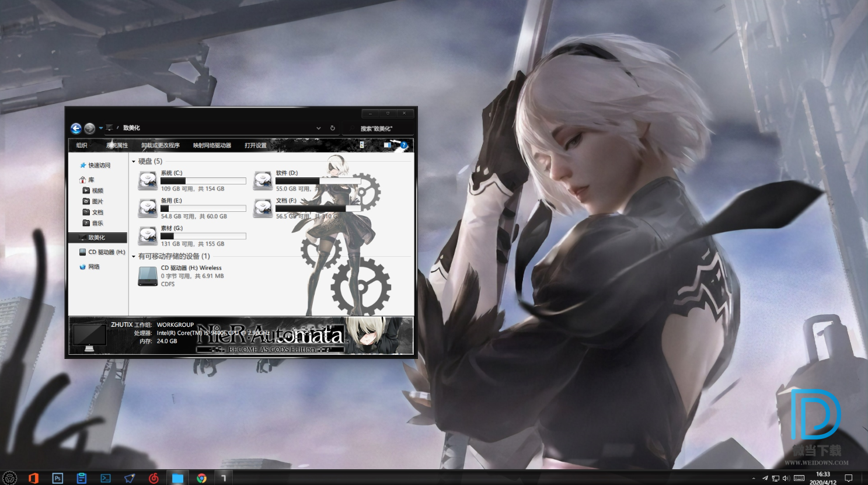The image size is (868, 485).
Task: Select the CD 驱动器 (H:) Wireless icon
Action: [148, 276]
